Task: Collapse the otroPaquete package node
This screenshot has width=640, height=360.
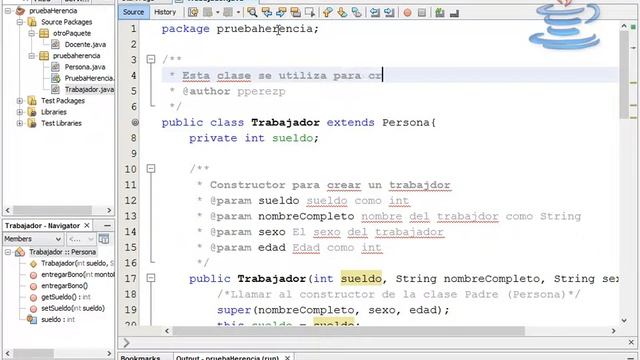Action: pos(31,33)
